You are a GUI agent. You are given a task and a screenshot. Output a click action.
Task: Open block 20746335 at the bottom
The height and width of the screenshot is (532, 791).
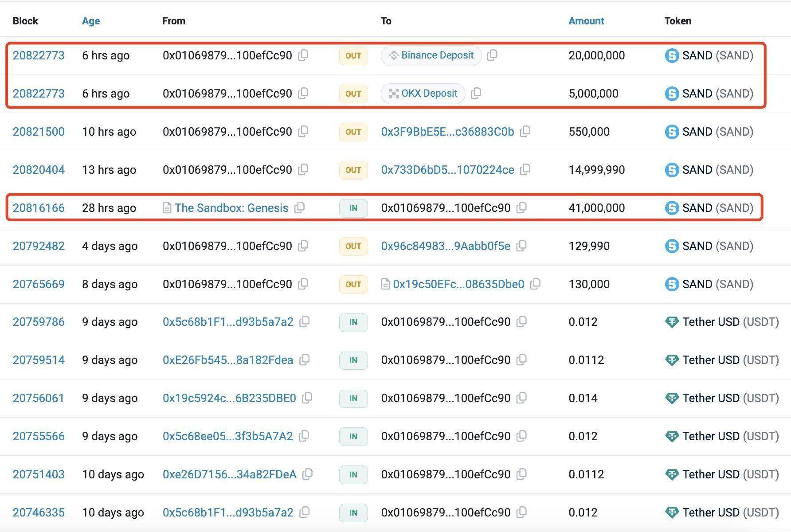pos(39,512)
